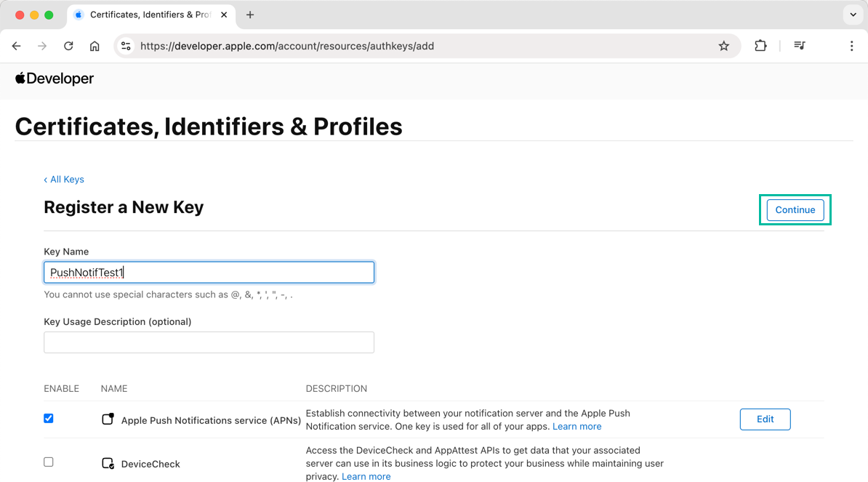Uncheck Apple Push Notifications service checkbox

click(x=49, y=419)
